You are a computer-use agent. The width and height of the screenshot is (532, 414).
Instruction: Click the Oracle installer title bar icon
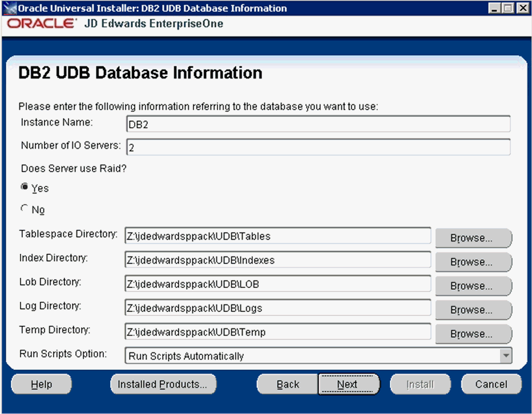10,8
